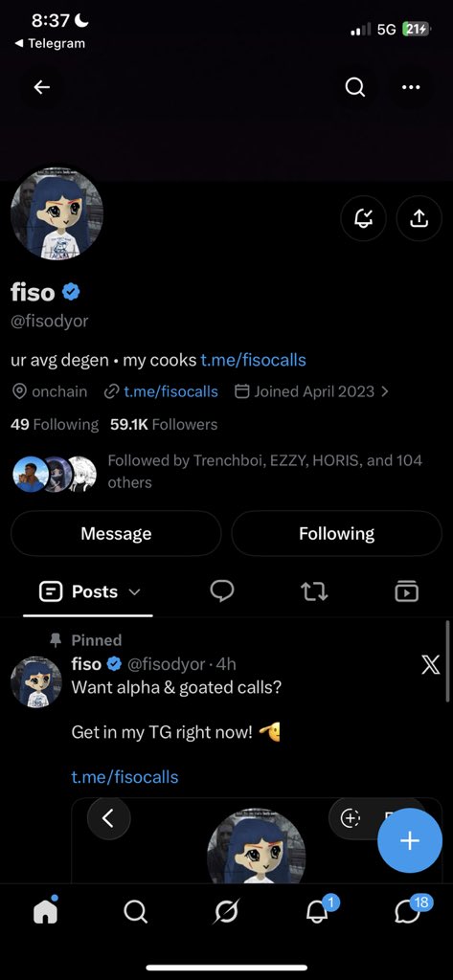Toggle post notifications bell for fiso

click(x=364, y=217)
